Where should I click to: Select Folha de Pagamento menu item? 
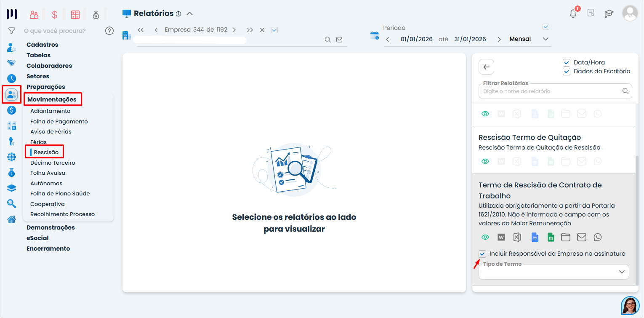click(59, 121)
